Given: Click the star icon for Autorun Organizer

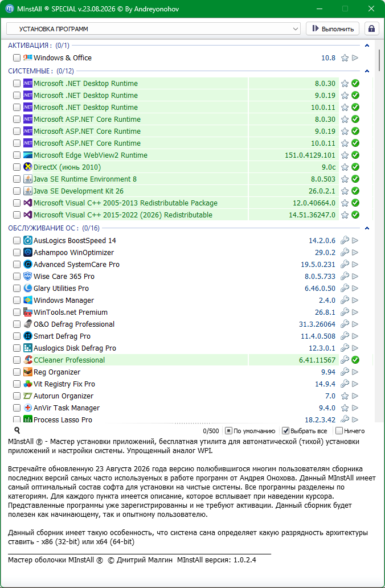Looking at the screenshot, I should [345, 396].
